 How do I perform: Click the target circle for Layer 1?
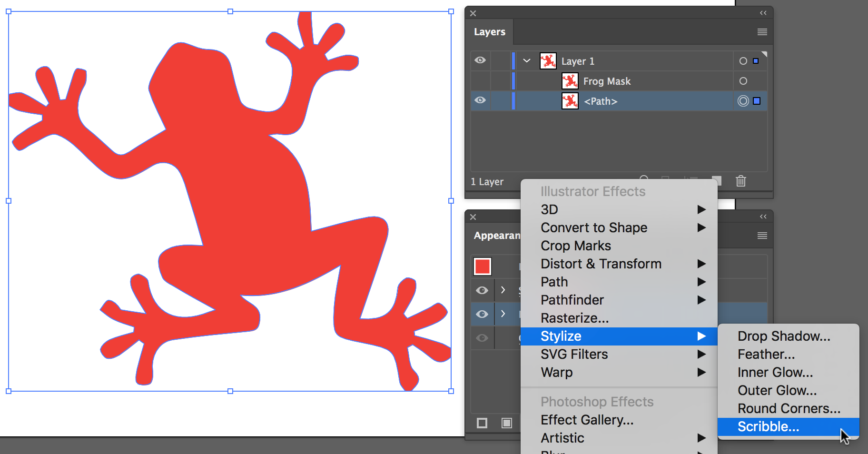pos(743,61)
